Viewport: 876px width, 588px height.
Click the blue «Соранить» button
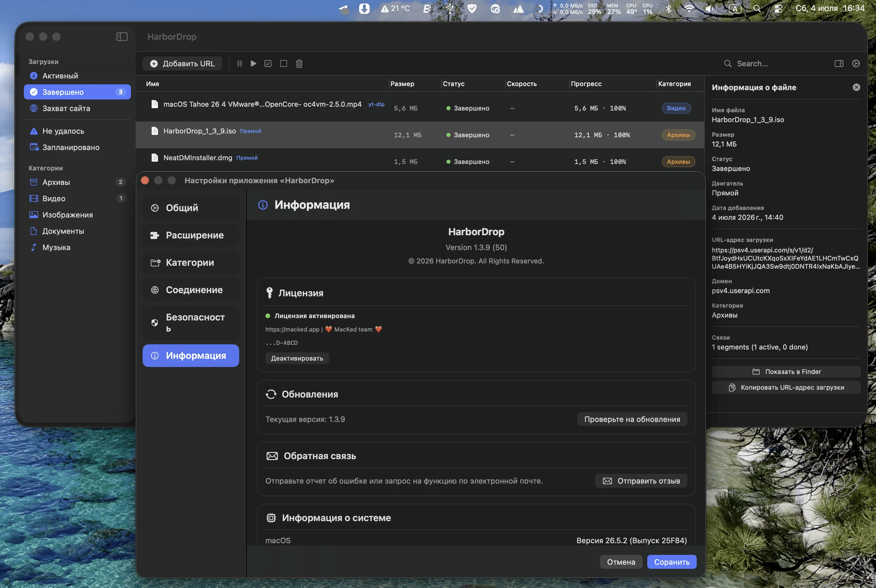672,562
